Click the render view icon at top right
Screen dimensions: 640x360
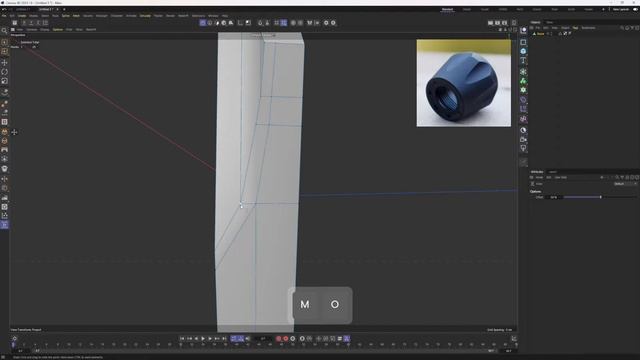pyautogui.click(x=491, y=23)
